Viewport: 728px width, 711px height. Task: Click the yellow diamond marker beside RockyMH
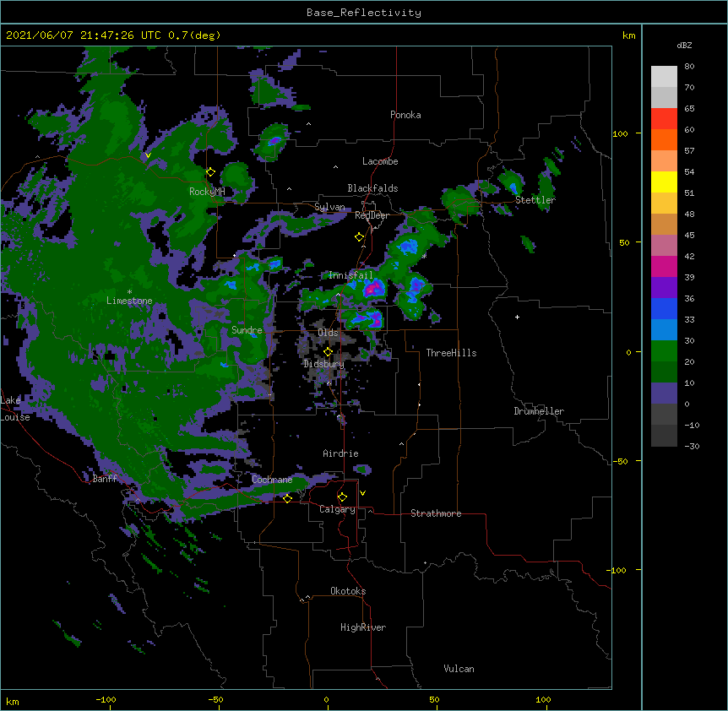(x=210, y=171)
